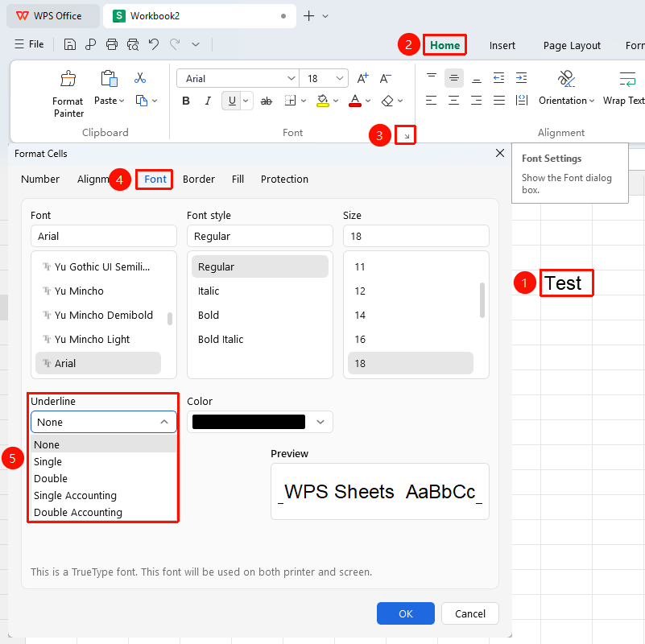Click the red font color icon
The width and height of the screenshot is (645, 644).
[355, 101]
